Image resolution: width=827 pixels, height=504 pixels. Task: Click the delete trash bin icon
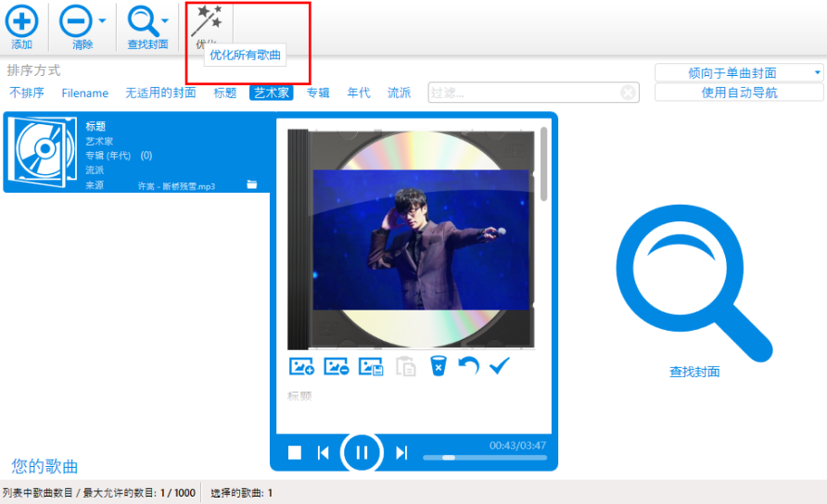(x=439, y=366)
